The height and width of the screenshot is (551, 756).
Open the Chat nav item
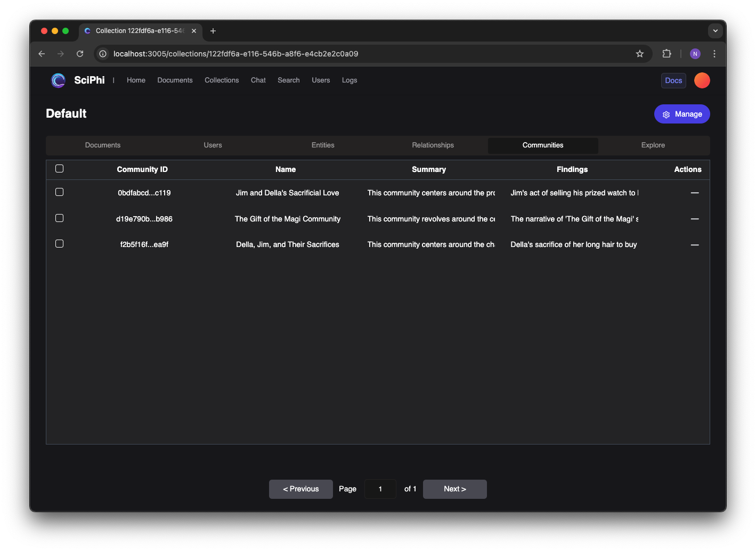258,80
